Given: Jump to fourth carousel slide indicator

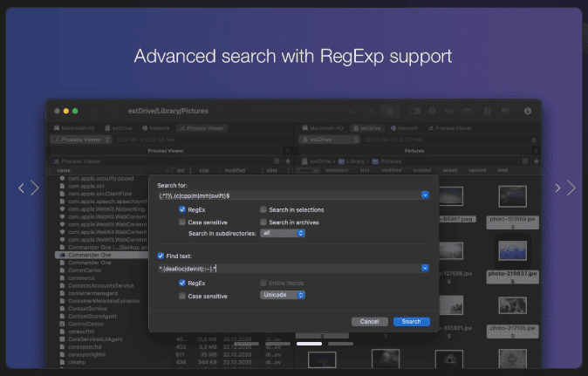Looking at the screenshot, I should click(340, 344).
